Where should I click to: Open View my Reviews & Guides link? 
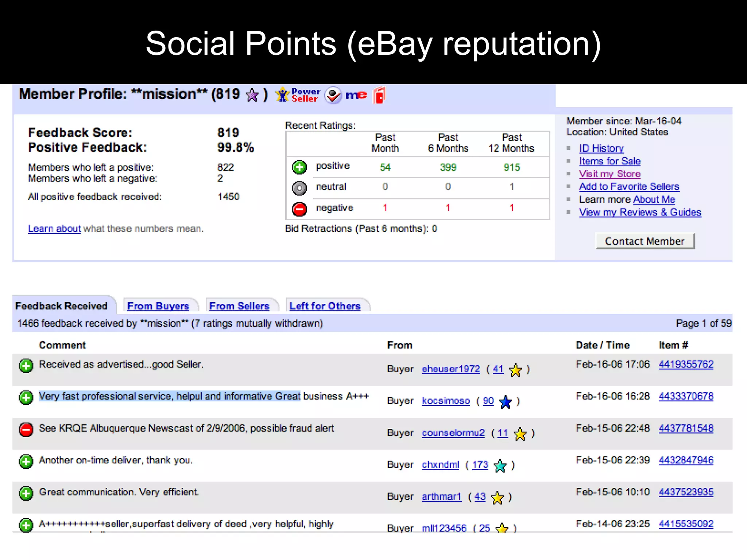pyautogui.click(x=640, y=212)
